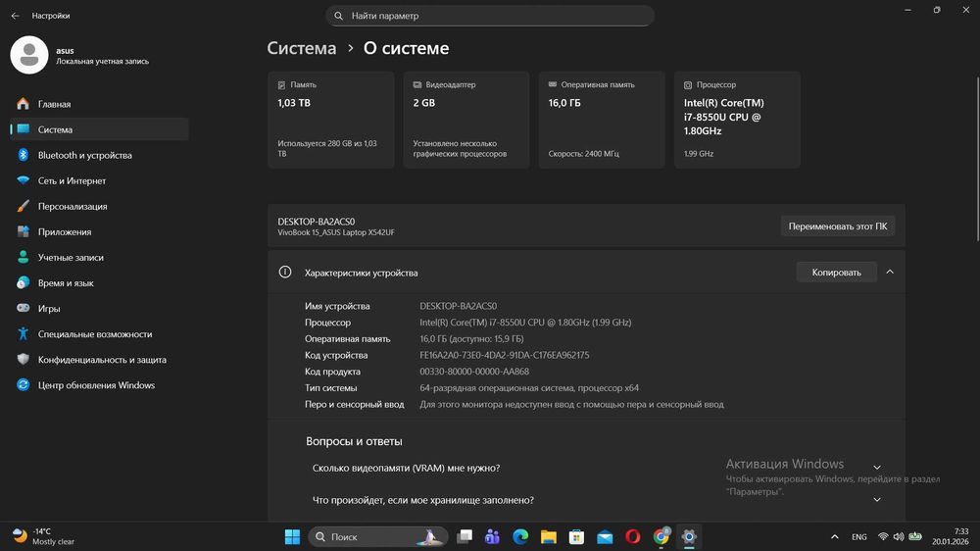Open Google Chrome from taskbar
The height and width of the screenshot is (551, 980).
pos(661,536)
